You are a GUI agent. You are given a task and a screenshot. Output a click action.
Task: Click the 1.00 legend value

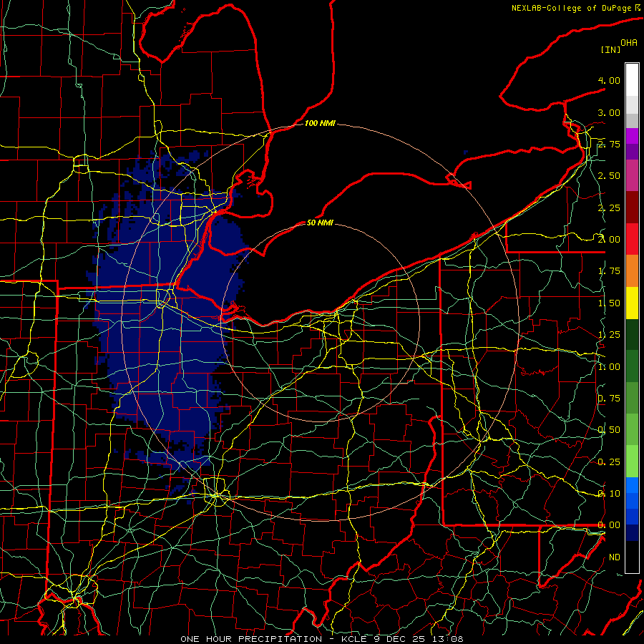coord(609,367)
